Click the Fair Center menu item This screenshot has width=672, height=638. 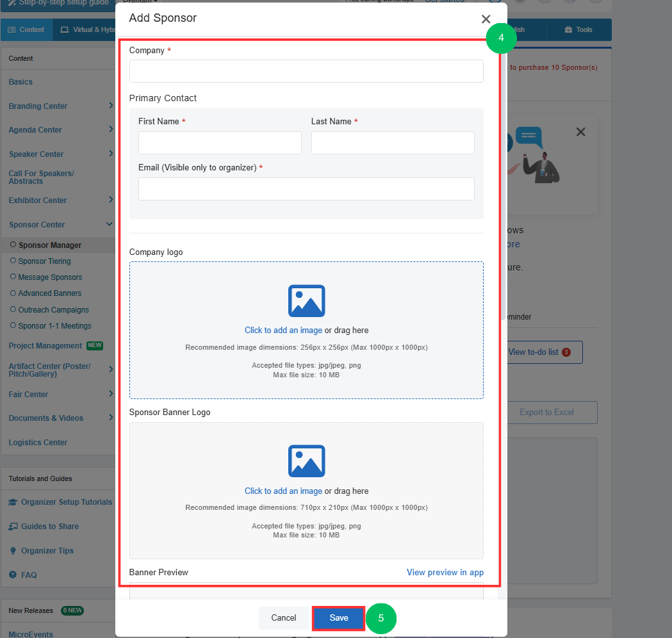(x=28, y=394)
